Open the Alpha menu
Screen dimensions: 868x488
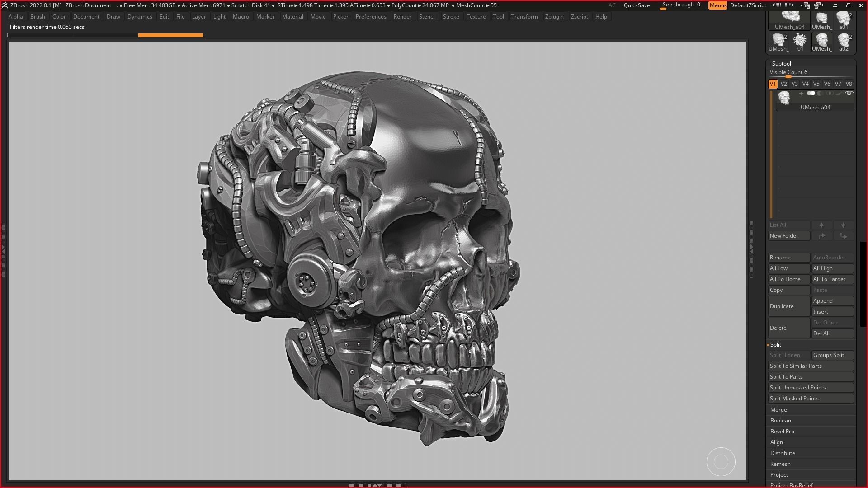click(x=16, y=17)
